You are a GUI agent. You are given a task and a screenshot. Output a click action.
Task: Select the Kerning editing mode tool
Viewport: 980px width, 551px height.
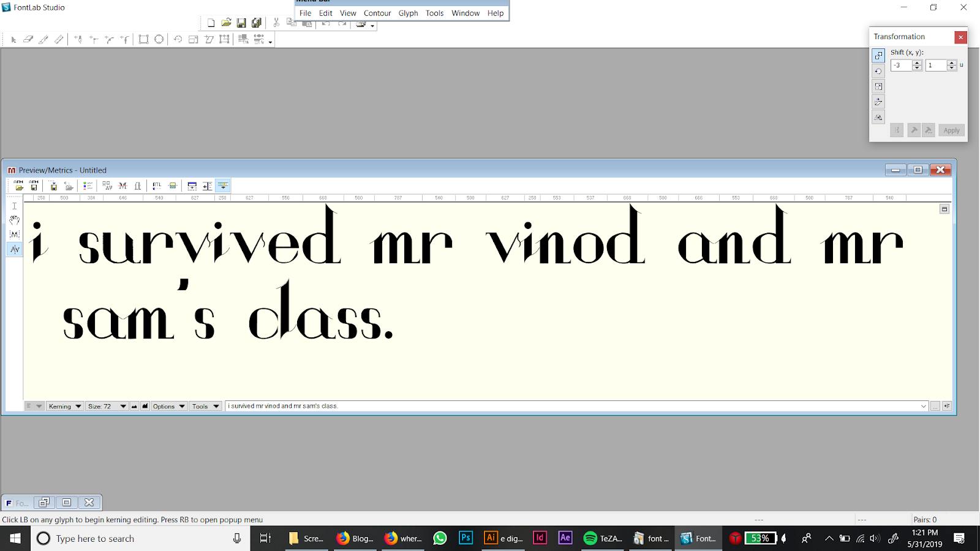tap(14, 249)
